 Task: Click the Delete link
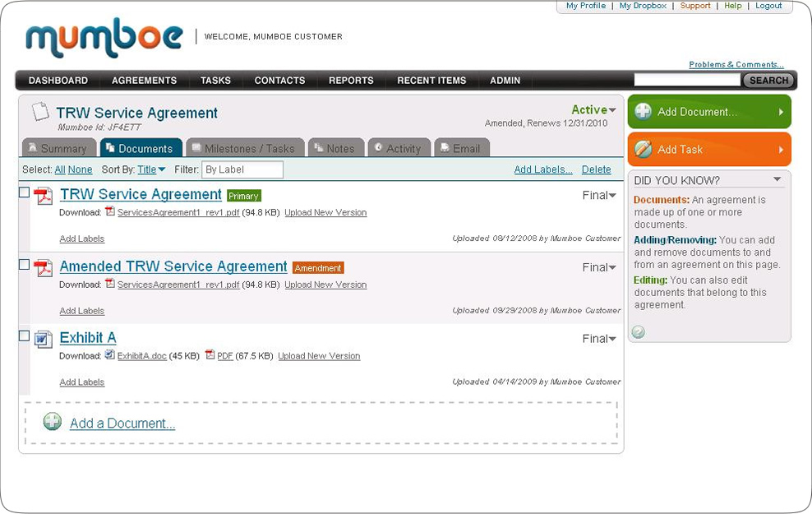click(x=596, y=169)
